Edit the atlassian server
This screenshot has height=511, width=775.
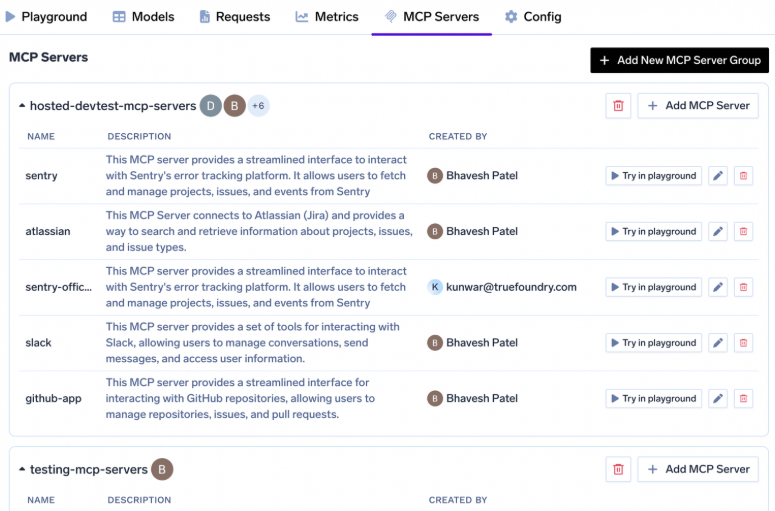[x=718, y=231]
